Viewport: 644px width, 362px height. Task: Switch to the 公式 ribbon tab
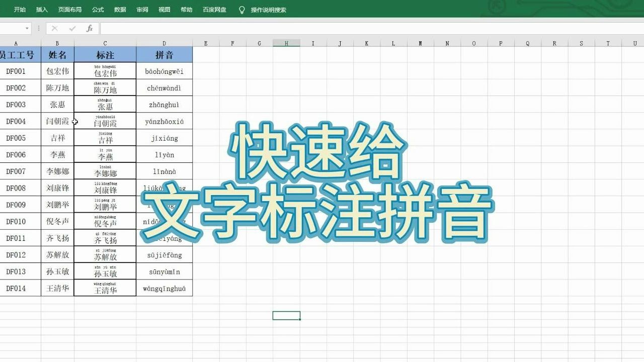click(97, 9)
